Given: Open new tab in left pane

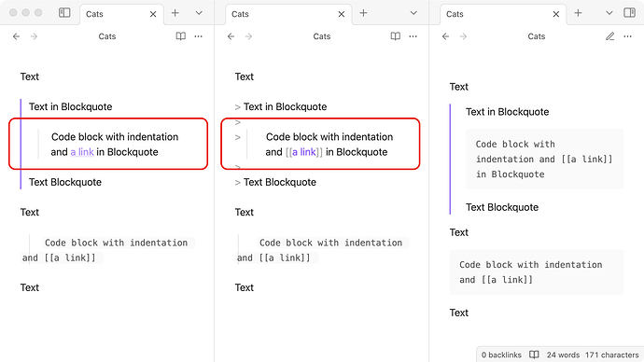Looking at the screenshot, I should (x=175, y=13).
